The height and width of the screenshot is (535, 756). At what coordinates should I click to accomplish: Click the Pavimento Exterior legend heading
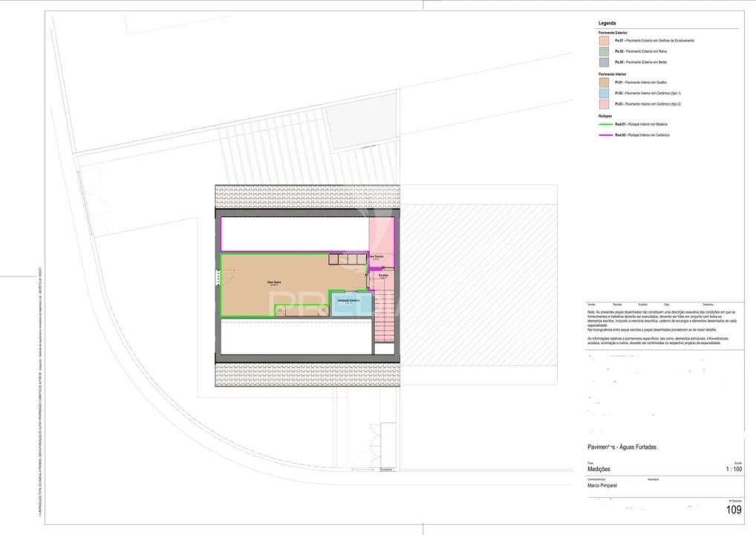[x=613, y=33]
